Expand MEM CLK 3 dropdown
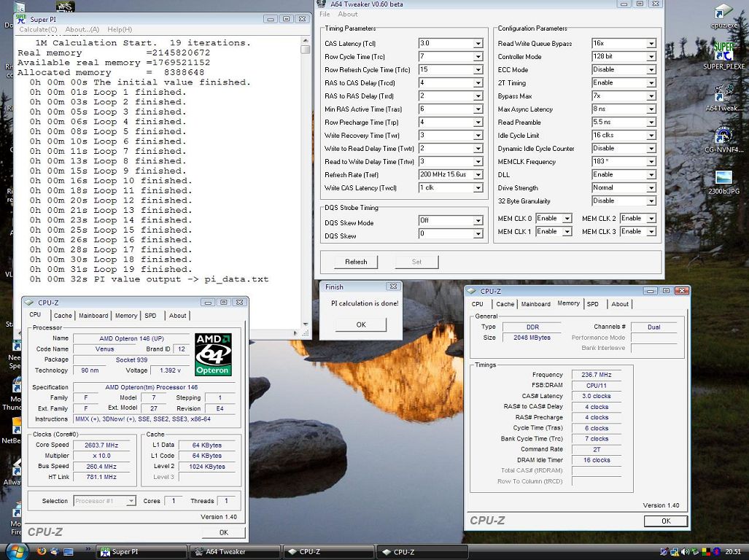 pos(651,232)
